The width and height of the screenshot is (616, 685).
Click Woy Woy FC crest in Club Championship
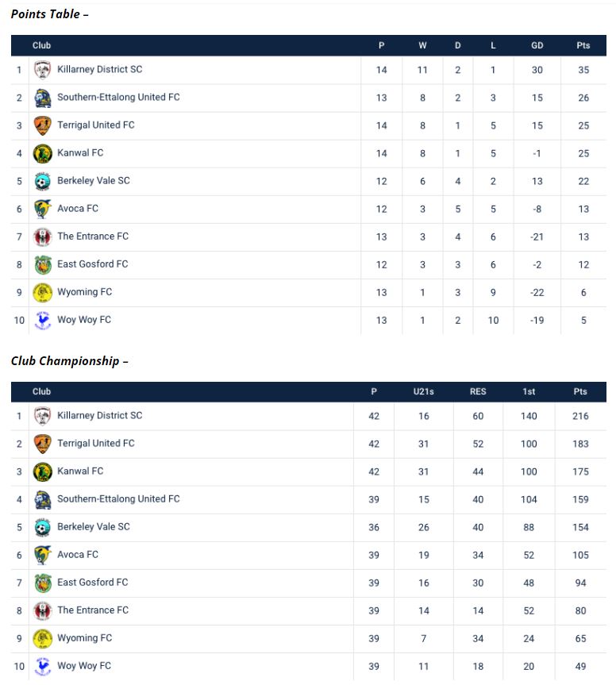[43, 666]
